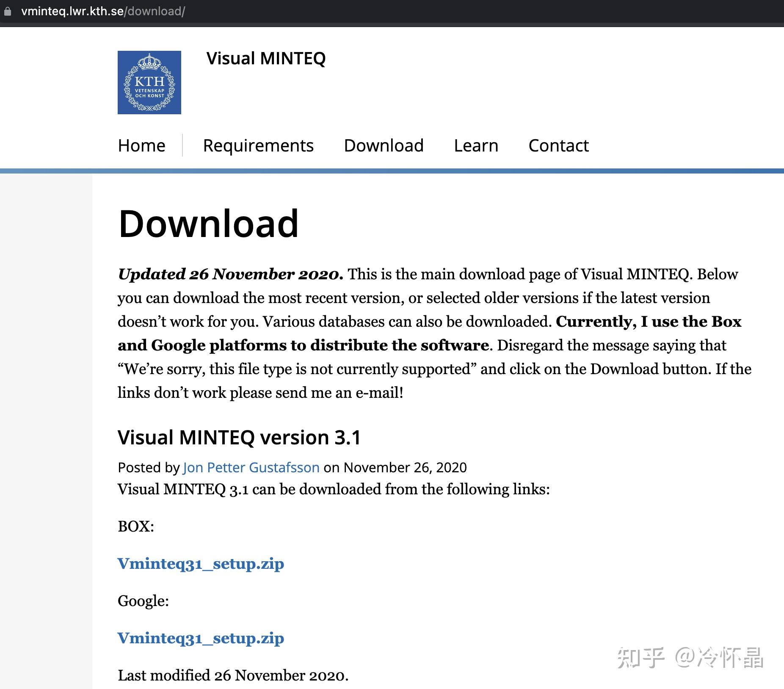
Task: Open Jon Petter Gustafsson's author profile
Action: pos(251,467)
